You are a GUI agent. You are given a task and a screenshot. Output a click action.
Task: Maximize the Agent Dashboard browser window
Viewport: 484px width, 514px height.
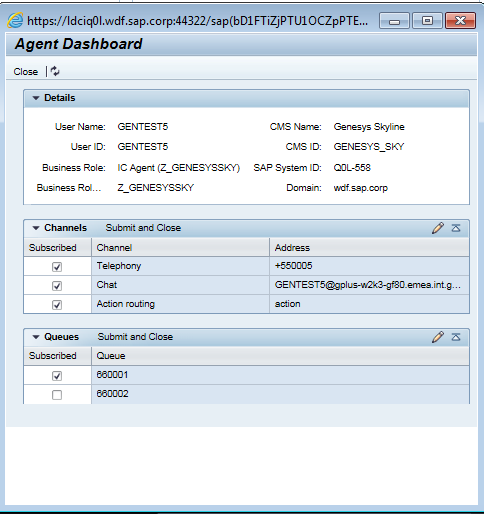(427, 21)
